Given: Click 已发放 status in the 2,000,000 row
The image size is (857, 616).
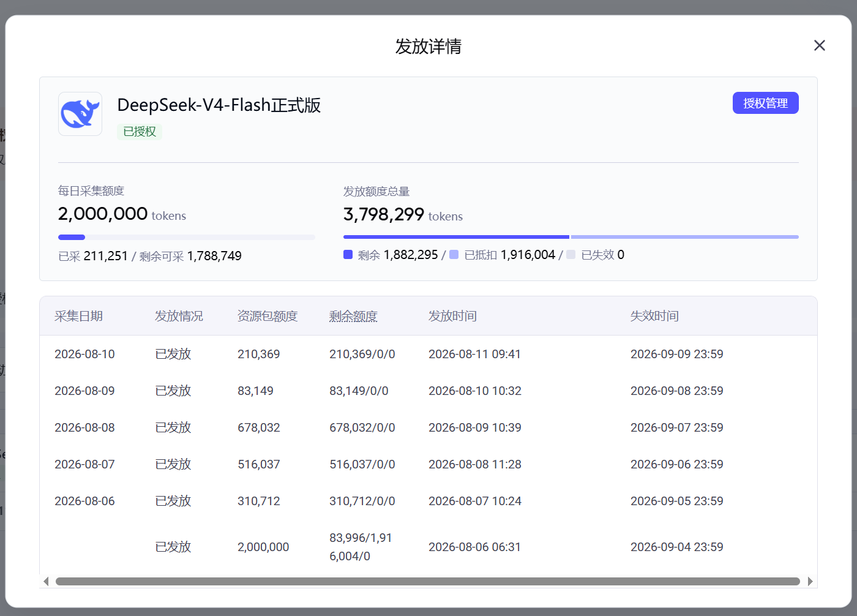Looking at the screenshot, I should [x=173, y=547].
